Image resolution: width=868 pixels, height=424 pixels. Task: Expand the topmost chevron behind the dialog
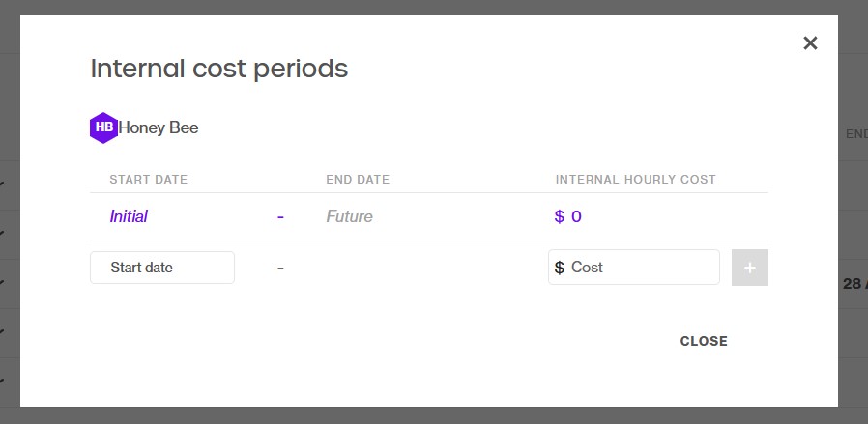point(2,184)
